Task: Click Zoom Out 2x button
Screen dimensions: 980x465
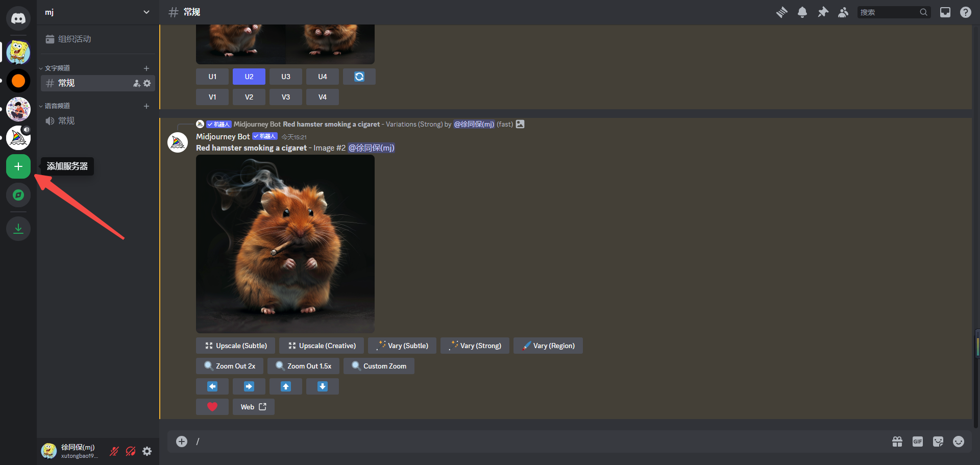Action: coord(230,366)
